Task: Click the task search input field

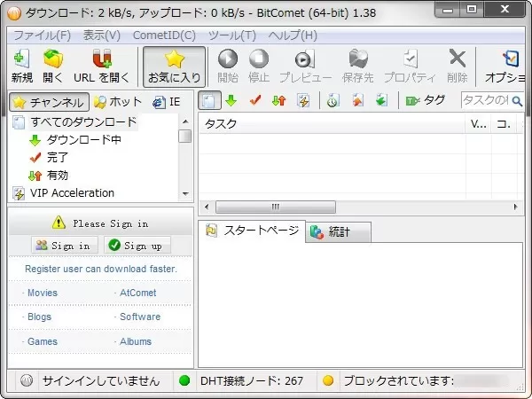Action: pyautogui.click(x=486, y=100)
